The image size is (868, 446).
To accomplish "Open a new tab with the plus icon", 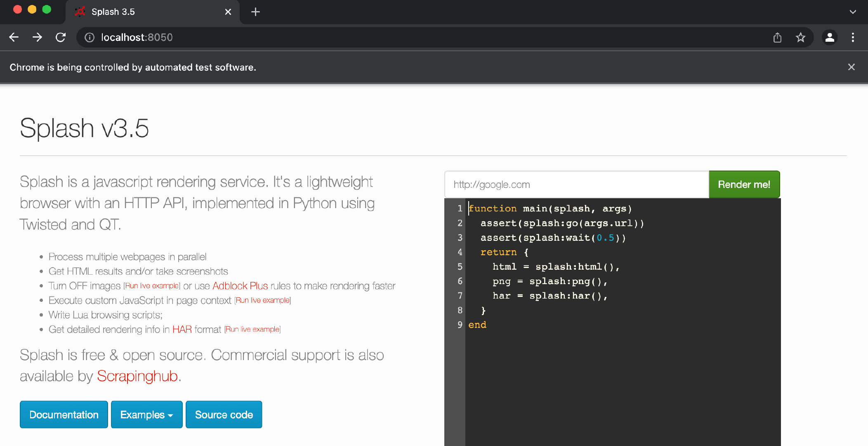I will (255, 12).
